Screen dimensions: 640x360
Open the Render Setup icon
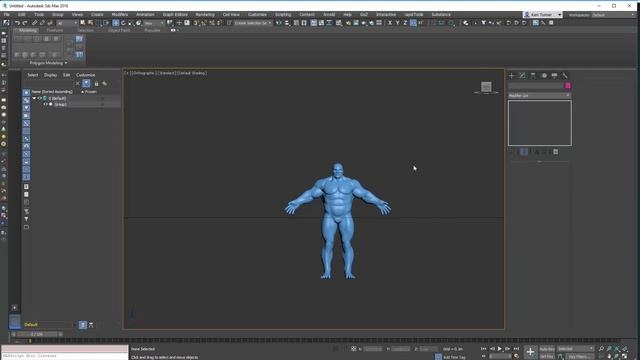[348, 23]
